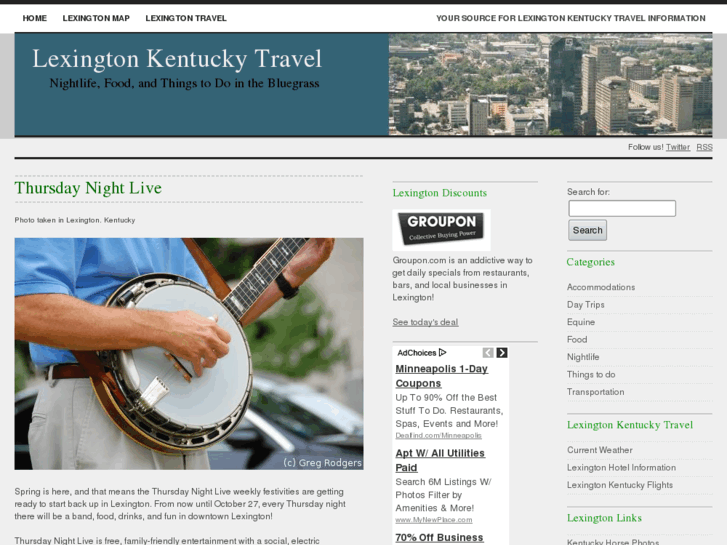Go to the Home page
The height and width of the screenshot is (545, 727).
(x=35, y=18)
